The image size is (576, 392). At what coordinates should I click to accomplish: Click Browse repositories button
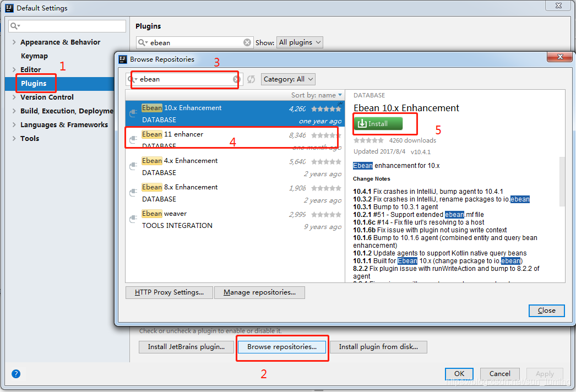(282, 347)
